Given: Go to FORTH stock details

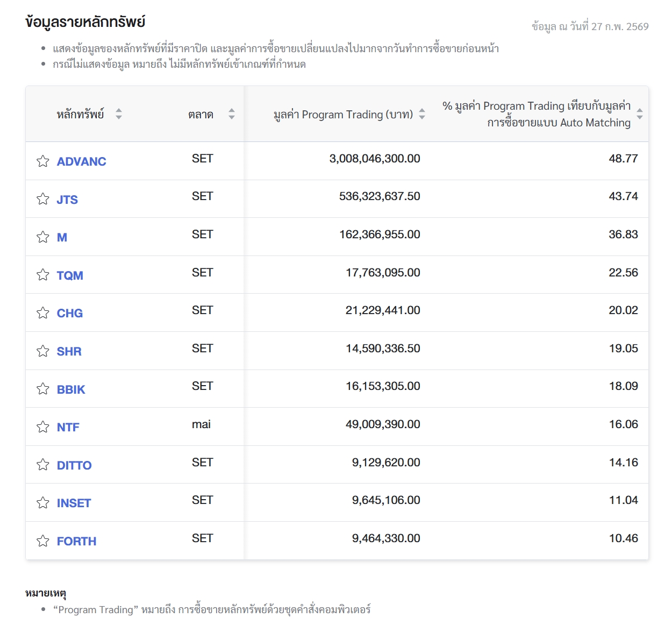Looking at the screenshot, I should click(x=76, y=541).
